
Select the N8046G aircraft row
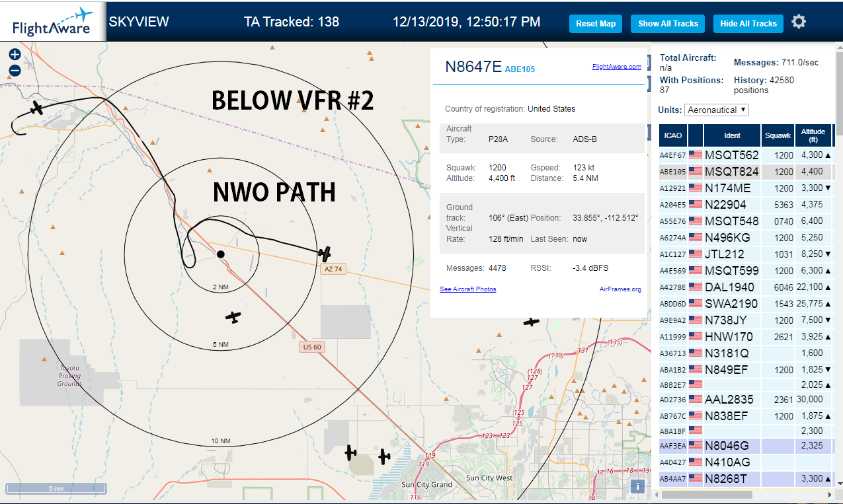pos(746,446)
